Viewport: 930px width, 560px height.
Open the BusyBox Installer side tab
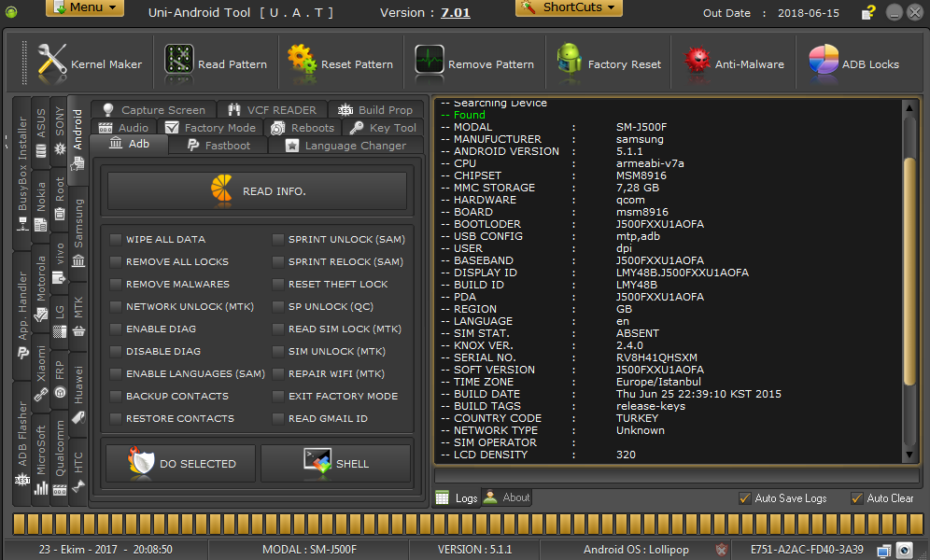(x=22, y=173)
